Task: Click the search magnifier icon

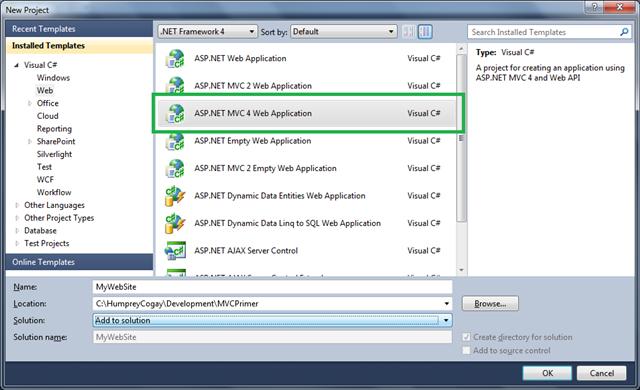Action: click(x=624, y=32)
